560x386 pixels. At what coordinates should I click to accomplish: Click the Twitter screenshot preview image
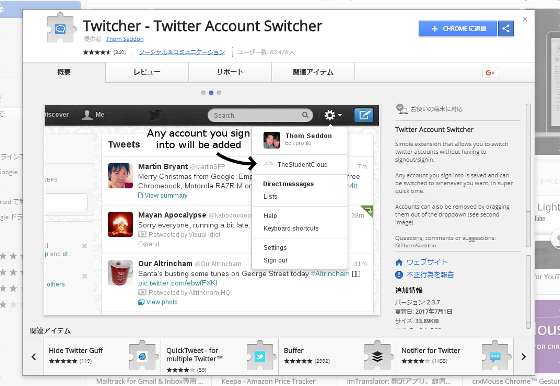point(212,210)
